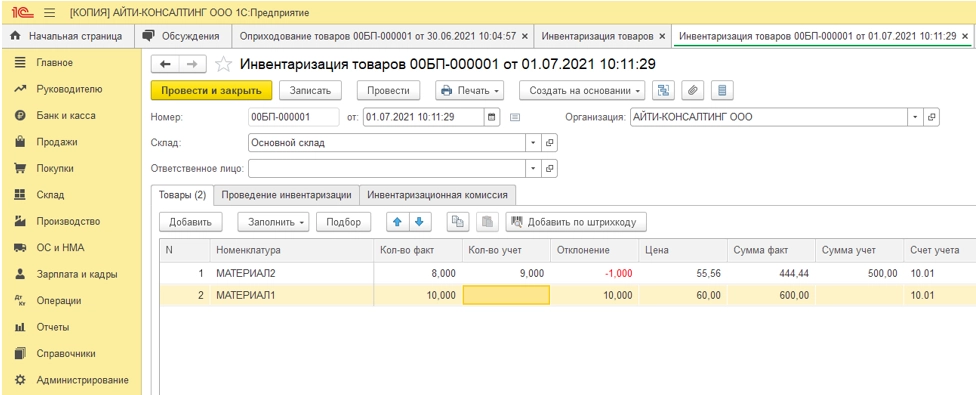Click the list/report icon after paperclip
Image resolution: width=976 pixels, height=395 pixels.
(722, 90)
